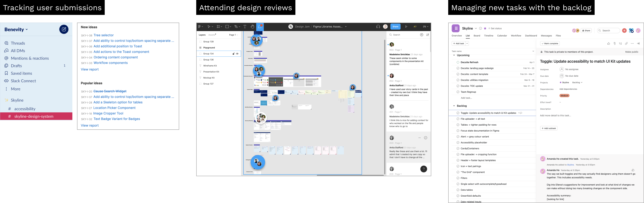Click the Skyline project info icon
Screen dimensions: 644x203
coord(481,28)
